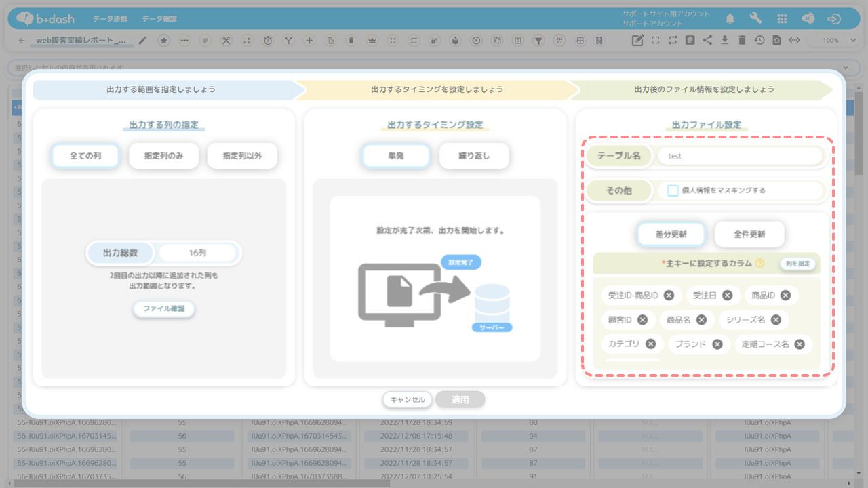
Task: Click the サポートサイト用アカウント account text
Action: (x=666, y=14)
